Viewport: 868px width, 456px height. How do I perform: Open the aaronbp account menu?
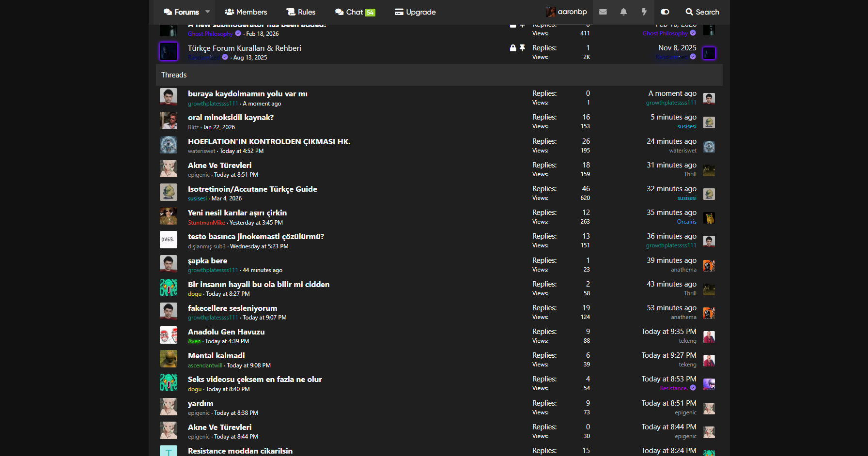point(566,12)
